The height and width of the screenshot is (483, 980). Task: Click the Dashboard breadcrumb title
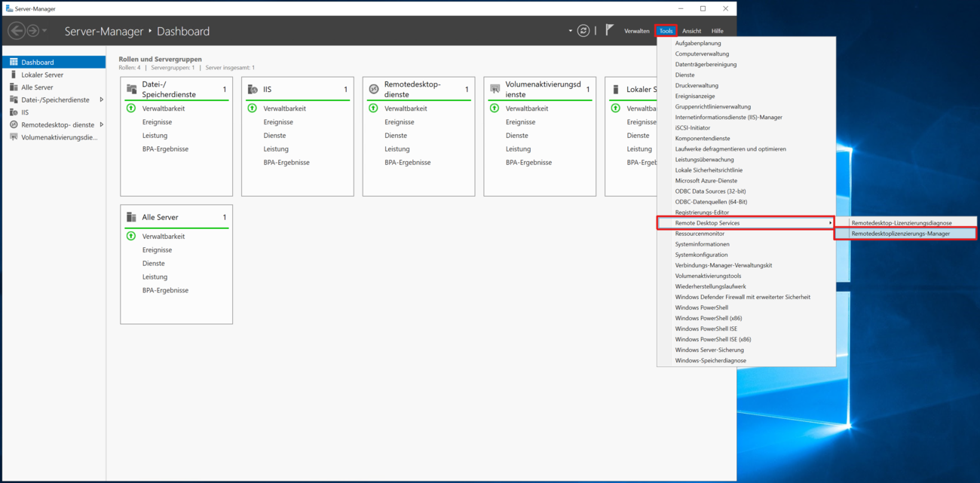tap(183, 31)
